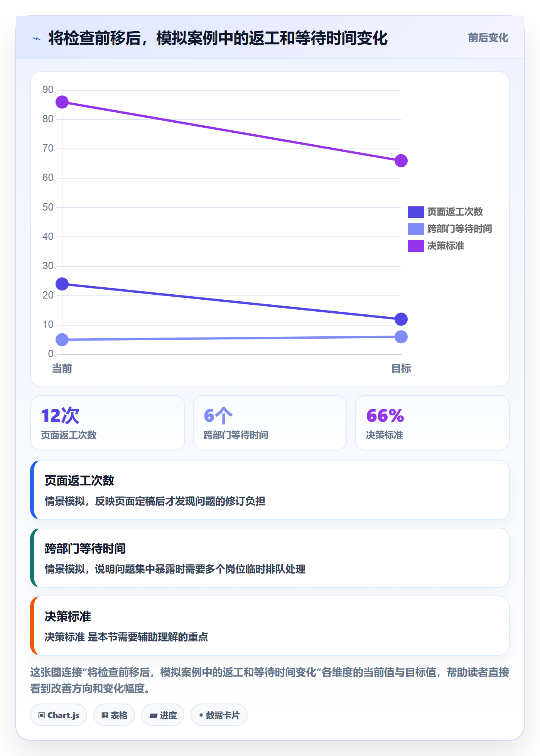Click the lightning bolt icon beside the title

pos(37,39)
